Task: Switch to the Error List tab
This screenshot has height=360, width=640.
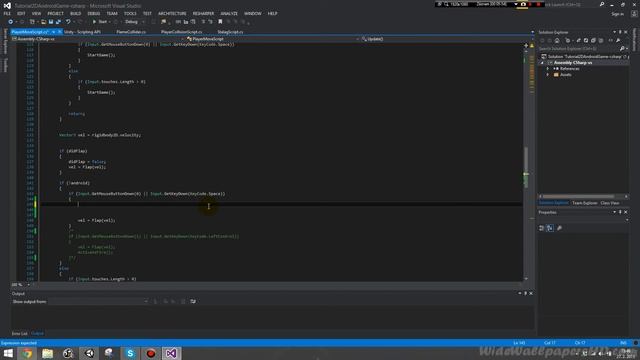Action: coord(20,334)
